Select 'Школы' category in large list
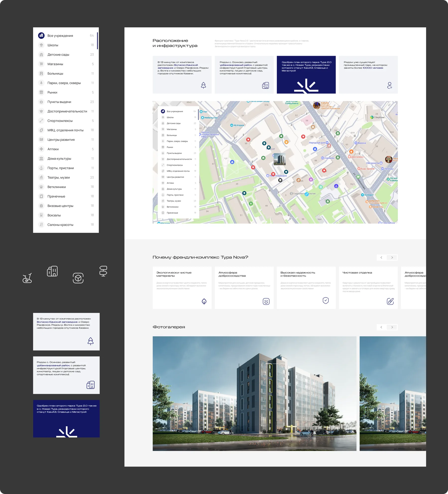The height and width of the screenshot is (494, 448). click(66, 45)
